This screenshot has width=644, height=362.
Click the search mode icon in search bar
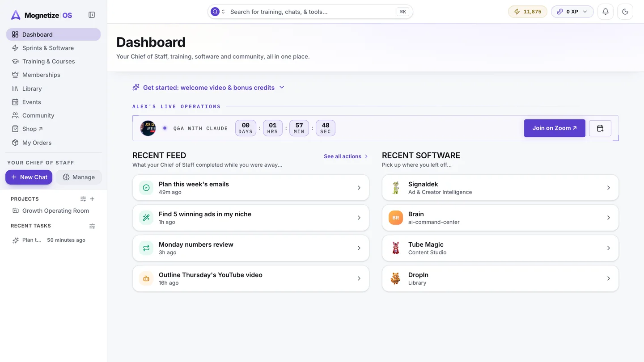[x=215, y=12]
